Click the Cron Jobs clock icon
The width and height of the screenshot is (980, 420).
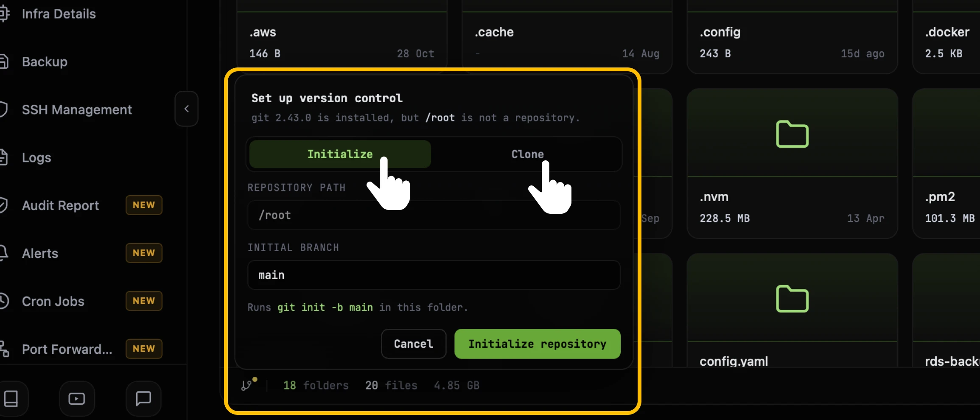[x=3, y=301]
